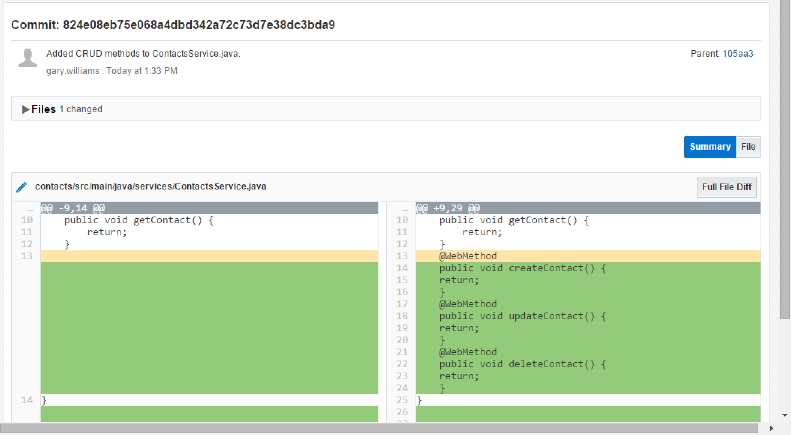Screen dimensions: 791x435
Task: Click line 22 deleteContact in right pane
Action: pos(522,364)
